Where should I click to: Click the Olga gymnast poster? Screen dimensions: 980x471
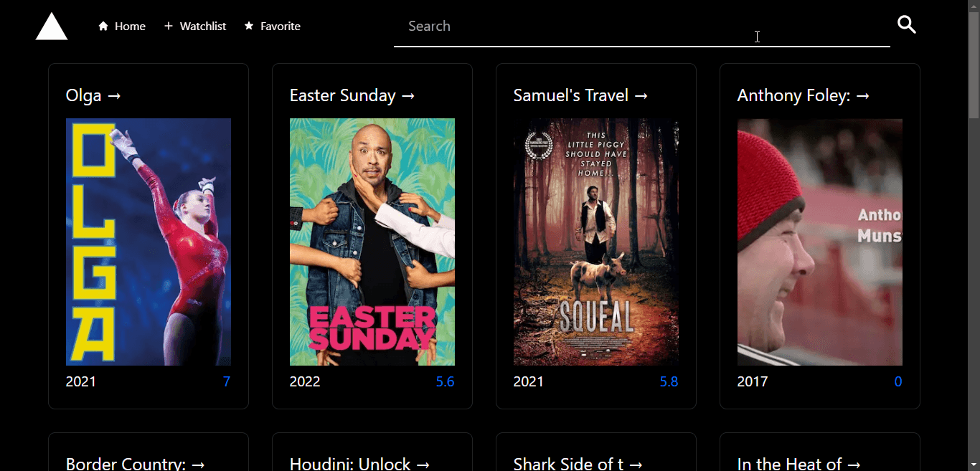point(149,242)
